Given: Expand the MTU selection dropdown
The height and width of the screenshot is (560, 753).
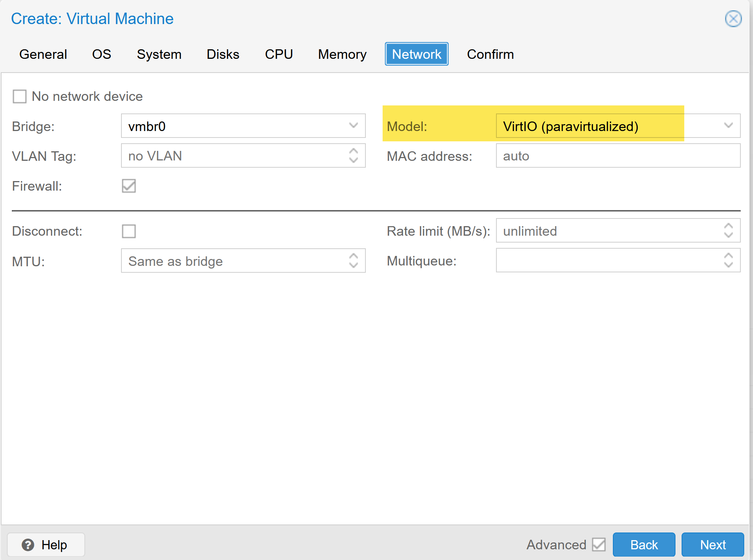Looking at the screenshot, I should pyautogui.click(x=354, y=261).
